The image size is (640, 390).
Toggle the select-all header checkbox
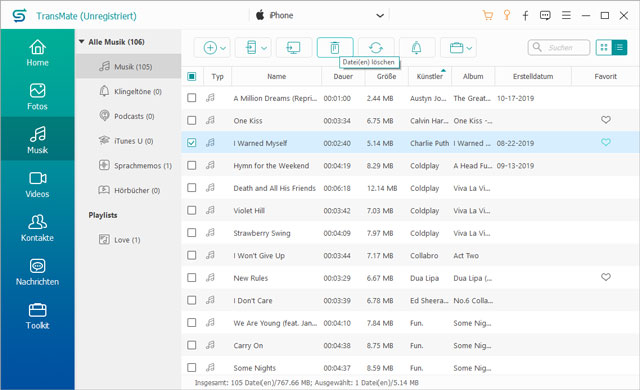click(x=191, y=76)
